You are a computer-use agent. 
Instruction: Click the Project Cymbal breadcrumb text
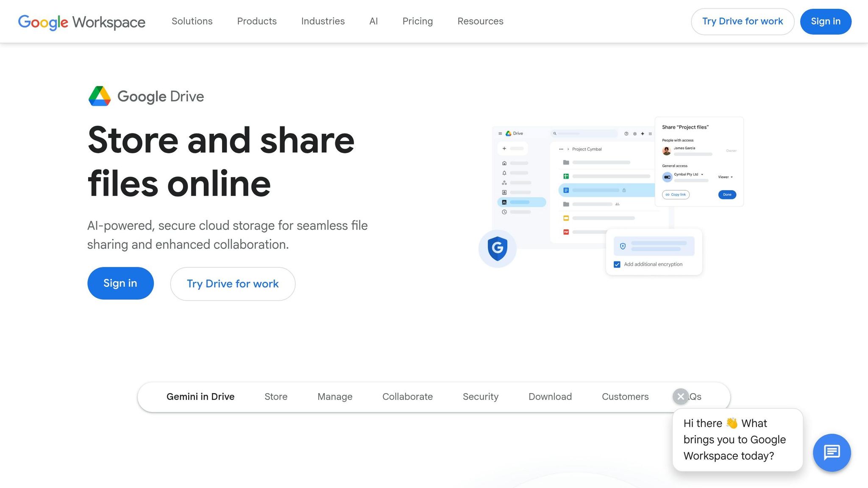coord(587,149)
